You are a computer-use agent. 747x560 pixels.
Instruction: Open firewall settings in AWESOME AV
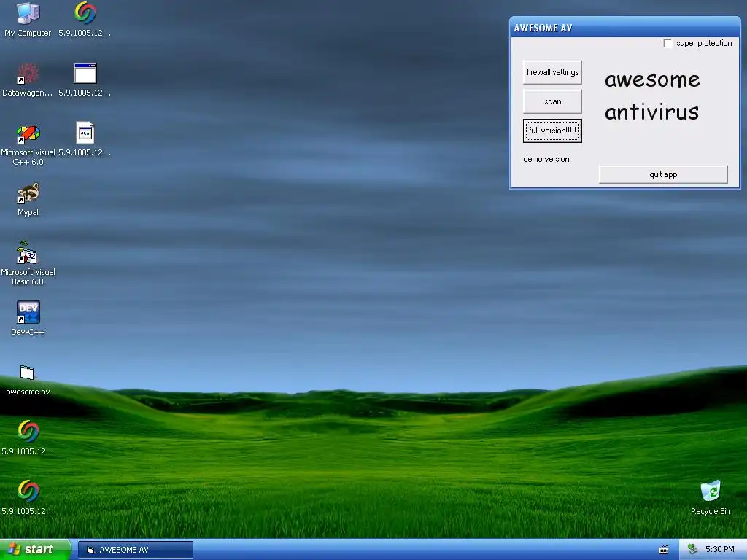coord(553,72)
